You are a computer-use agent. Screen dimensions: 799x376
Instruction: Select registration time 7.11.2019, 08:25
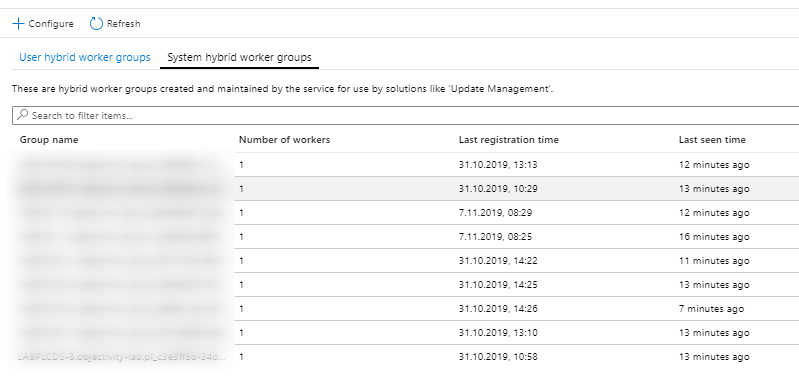pos(495,236)
